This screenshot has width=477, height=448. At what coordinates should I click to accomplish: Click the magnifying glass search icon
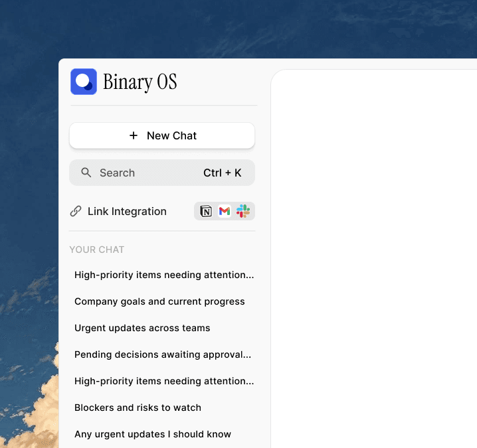coord(86,173)
